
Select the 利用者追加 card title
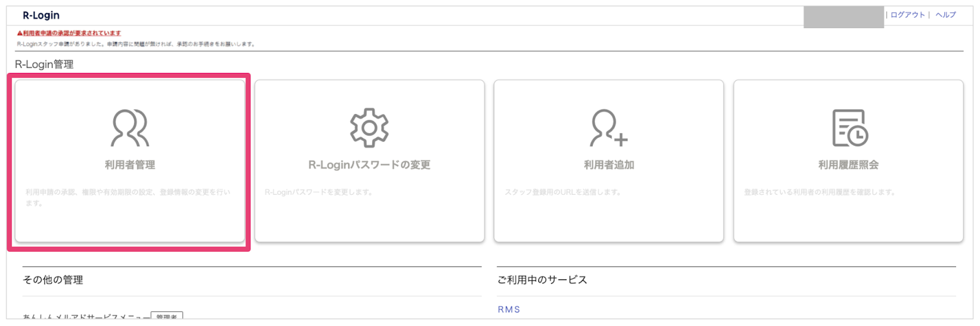pos(609,165)
